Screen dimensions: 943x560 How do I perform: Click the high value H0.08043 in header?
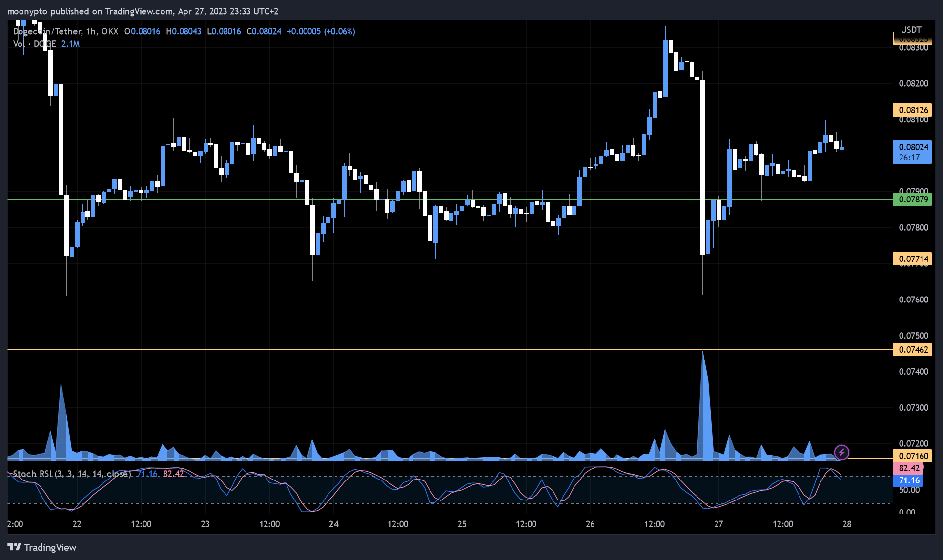coord(184,31)
